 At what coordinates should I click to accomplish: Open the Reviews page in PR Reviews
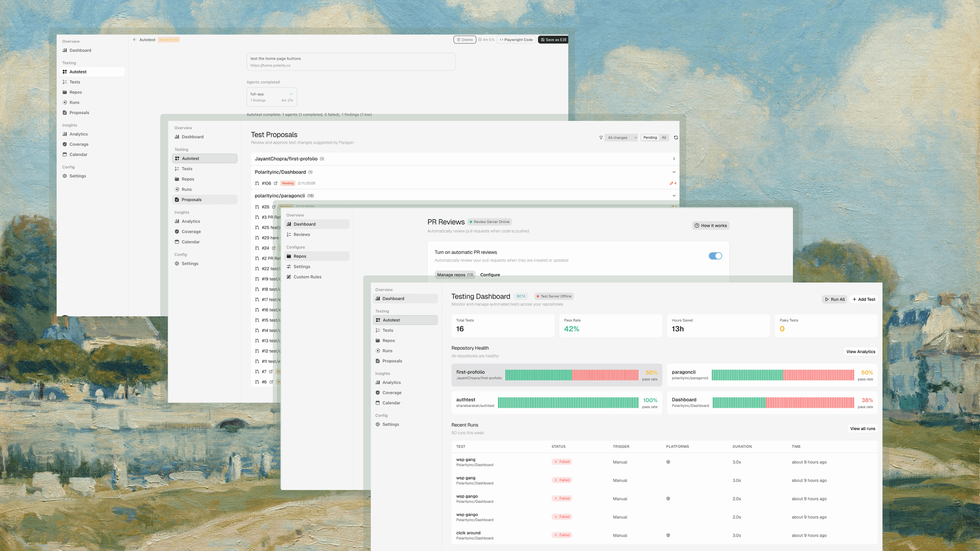coord(302,234)
